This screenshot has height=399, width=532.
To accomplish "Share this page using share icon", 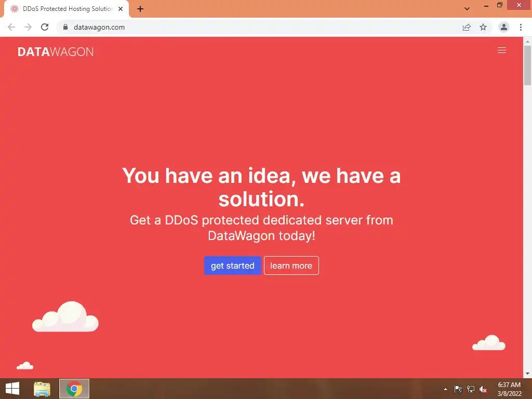I will click(x=467, y=27).
